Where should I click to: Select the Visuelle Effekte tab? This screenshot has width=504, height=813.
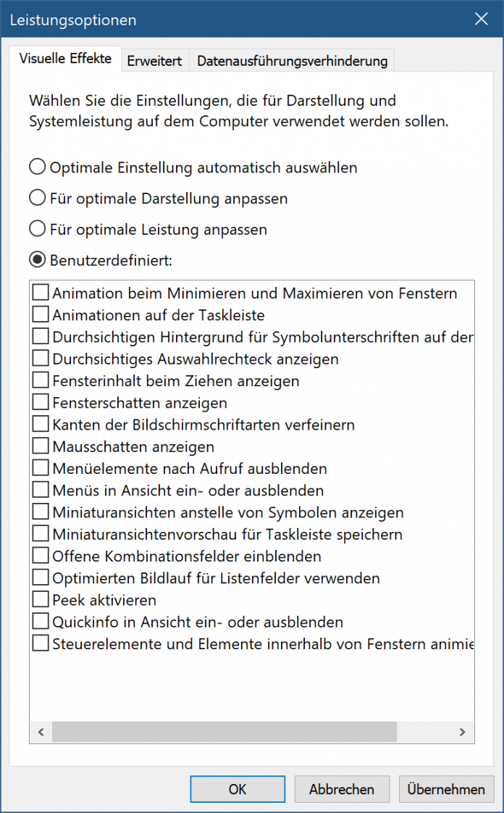pyautogui.click(x=65, y=59)
